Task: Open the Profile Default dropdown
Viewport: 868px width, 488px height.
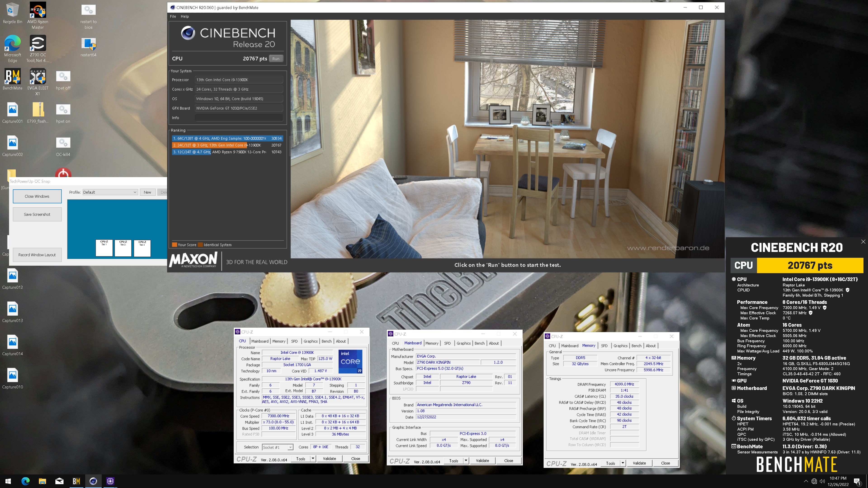Action: tap(110, 192)
